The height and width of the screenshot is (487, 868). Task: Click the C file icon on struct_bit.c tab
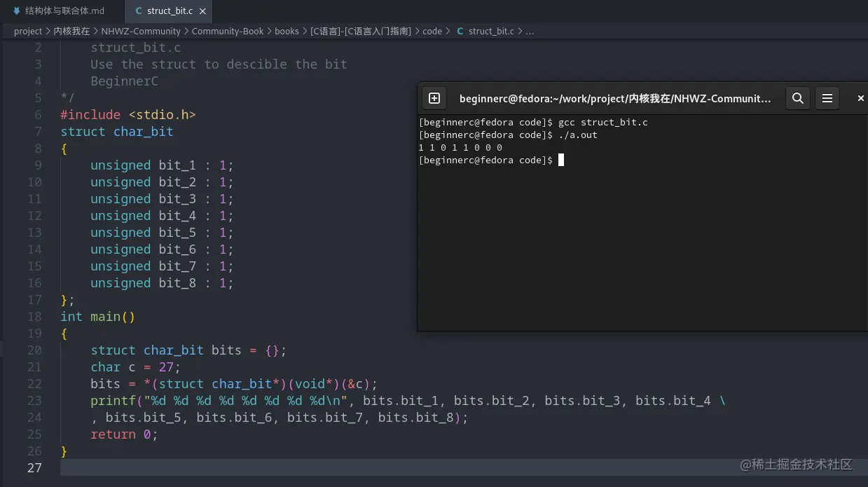138,11
